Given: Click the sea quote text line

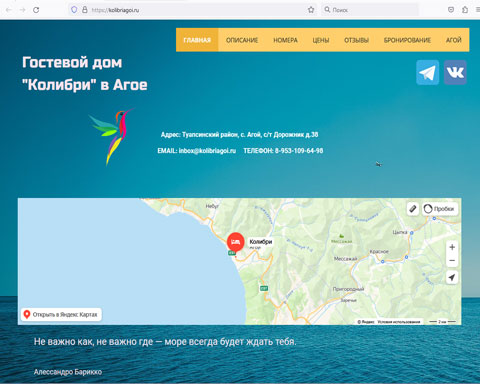Looking at the screenshot, I should point(165,342).
